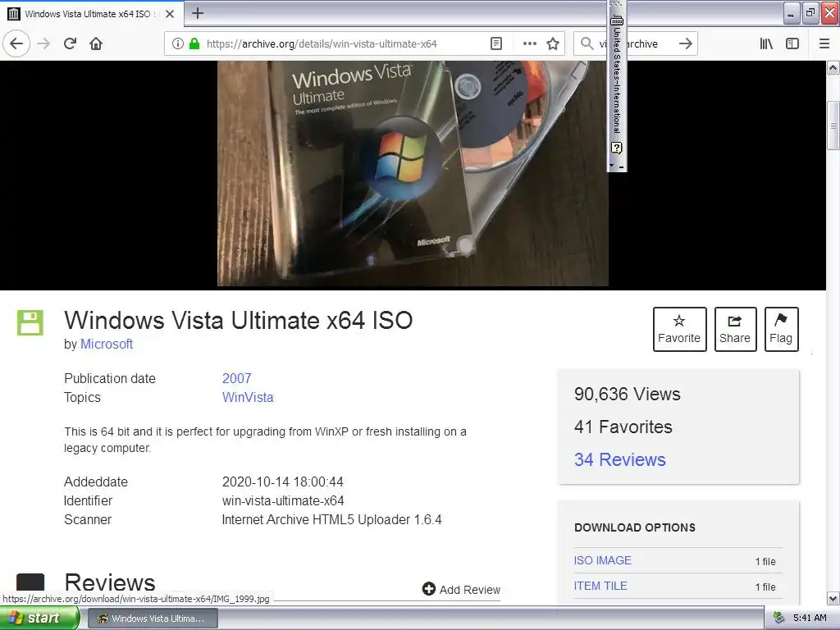Viewport: 840px width, 630px height.
Task: Click the 5:41 AM taskbar clock
Action: (x=810, y=619)
